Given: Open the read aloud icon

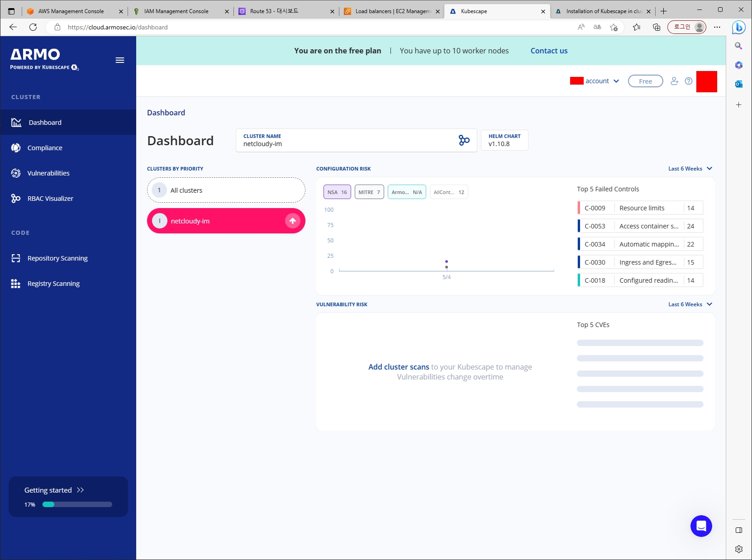Looking at the screenshot, I should pyautogui.click(x=581, y=27).
